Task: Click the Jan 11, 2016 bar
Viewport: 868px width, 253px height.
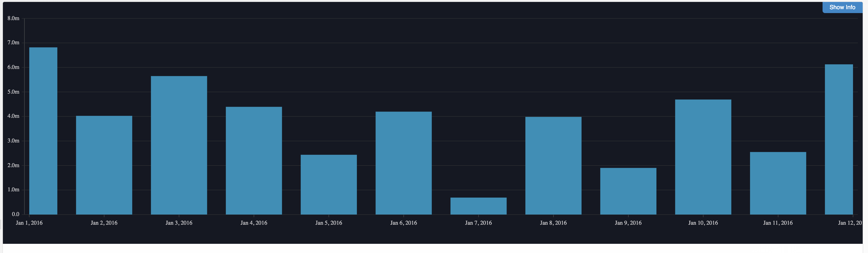Action: (x=778, y=183)
